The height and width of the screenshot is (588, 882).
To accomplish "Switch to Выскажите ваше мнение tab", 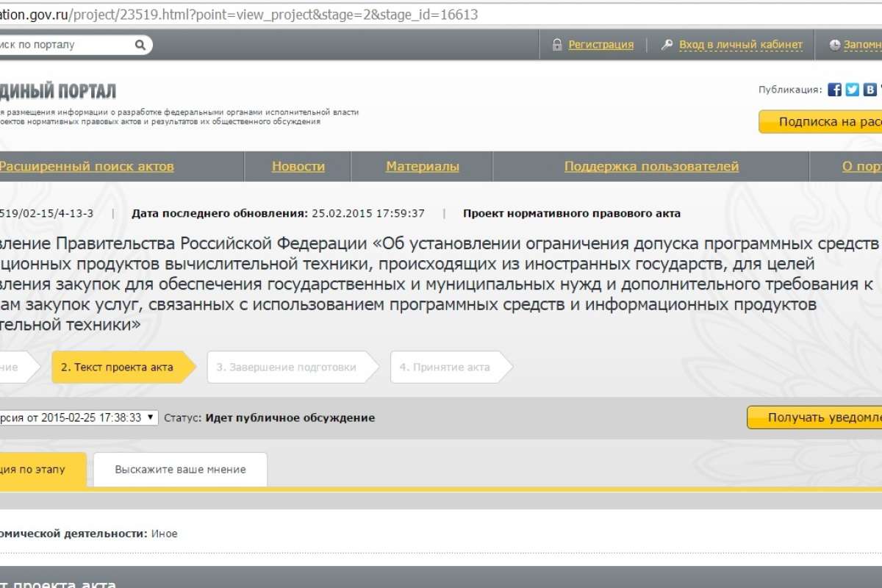I will point(180,469).
